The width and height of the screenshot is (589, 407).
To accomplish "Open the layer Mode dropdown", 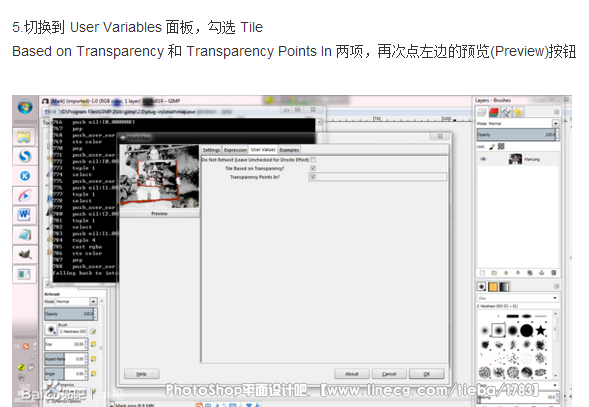I will pos(556,123).
